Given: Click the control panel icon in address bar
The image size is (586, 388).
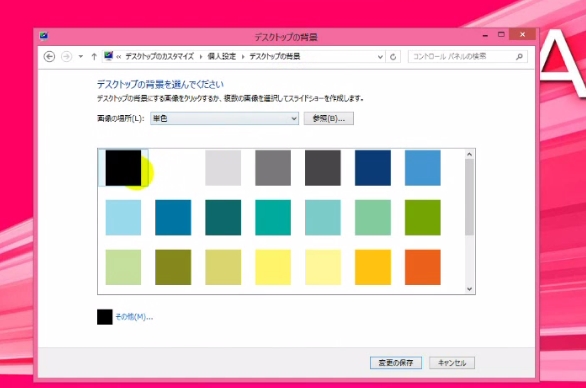Looking at the screenshot, I should click(108, 56).
